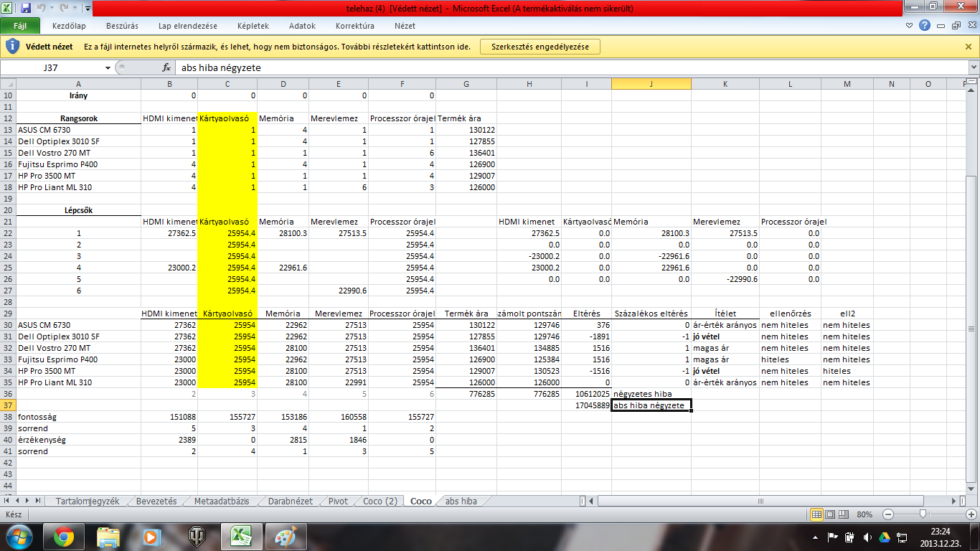The image size is (980, 551).
Task: Expand the Name Box dropdown arrow
Action: pos(108,67)
